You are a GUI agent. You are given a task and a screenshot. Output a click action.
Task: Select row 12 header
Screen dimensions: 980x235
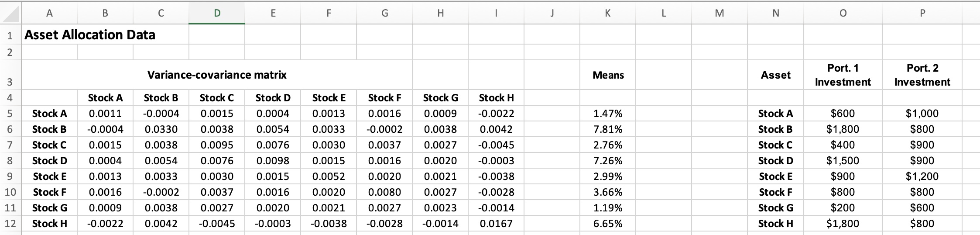[x=10, y=224]
